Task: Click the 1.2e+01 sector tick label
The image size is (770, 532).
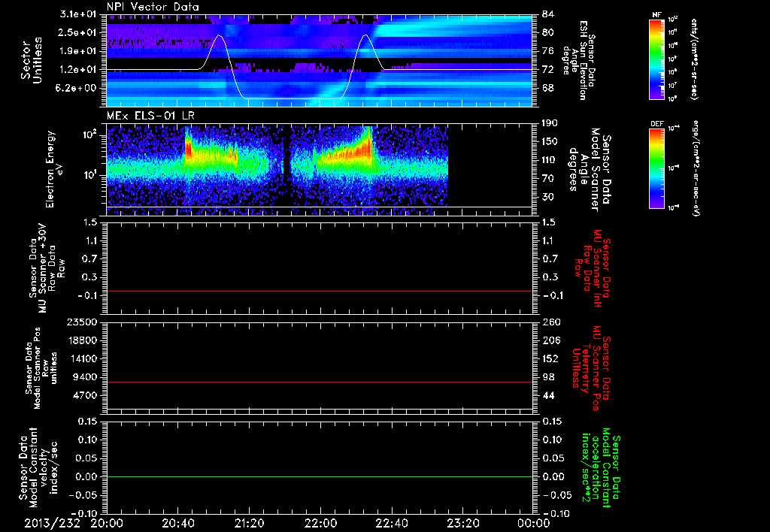Action: pos(78,70)
